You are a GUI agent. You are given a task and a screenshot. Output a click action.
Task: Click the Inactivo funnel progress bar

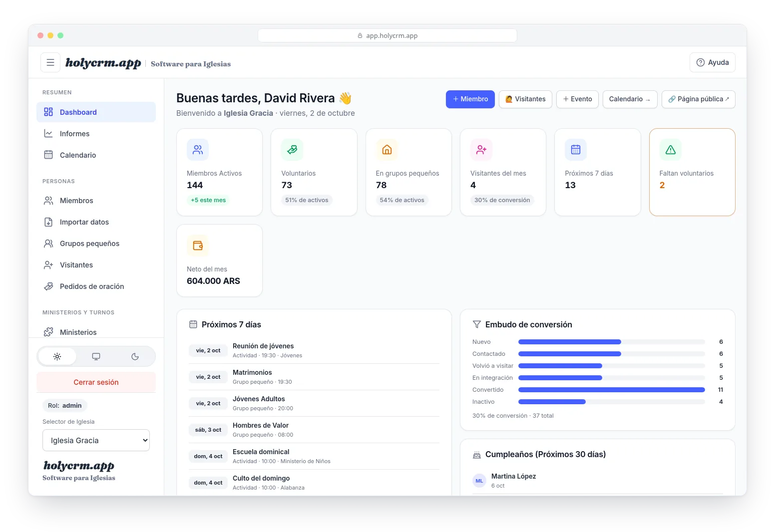tap(612, 402)
